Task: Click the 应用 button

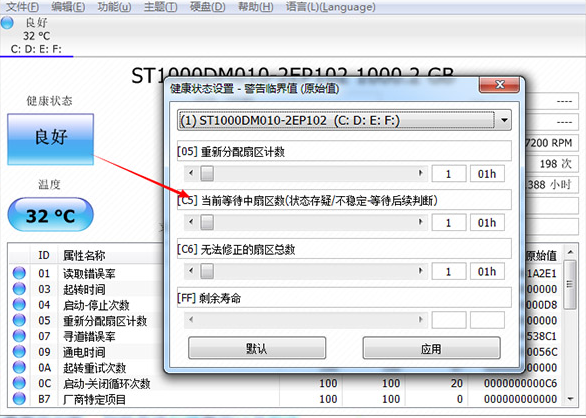Action: point(431,348)
